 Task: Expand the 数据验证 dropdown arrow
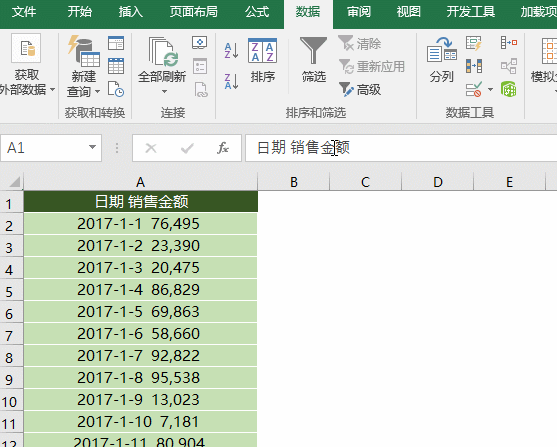click(490, 89)
